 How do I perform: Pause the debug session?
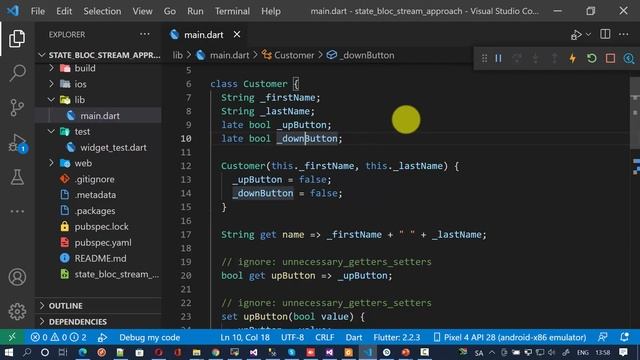coord(498,58)
